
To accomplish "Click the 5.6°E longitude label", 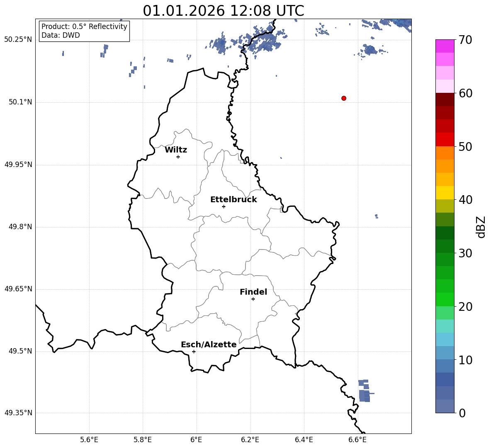I will tap(89, 440).
